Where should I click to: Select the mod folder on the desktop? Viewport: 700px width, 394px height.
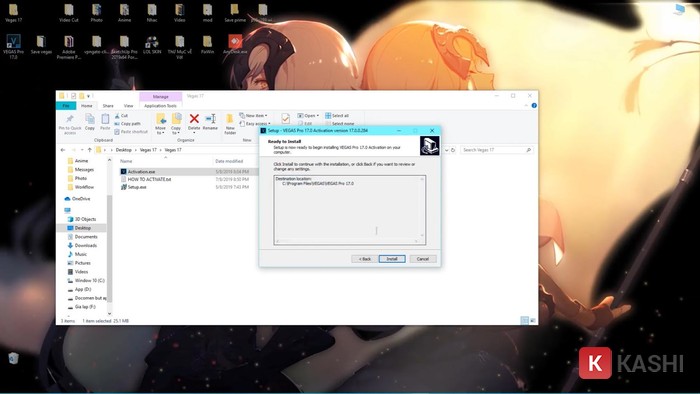click(x=207, y=12)
